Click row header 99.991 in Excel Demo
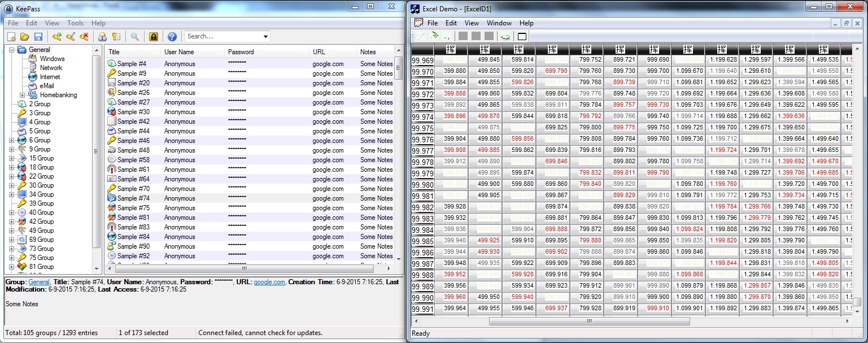 click(x=422, y=310)
